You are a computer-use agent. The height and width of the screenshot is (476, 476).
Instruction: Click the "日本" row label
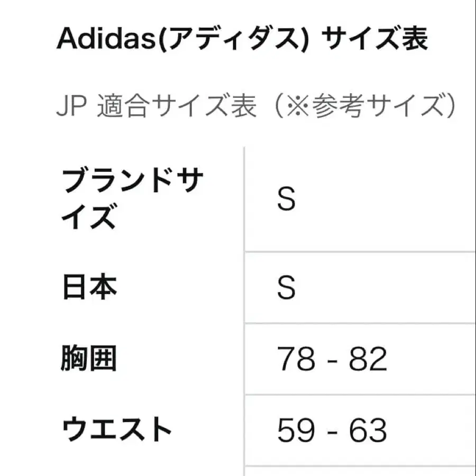pyautogui.click(x=89, y=288)
